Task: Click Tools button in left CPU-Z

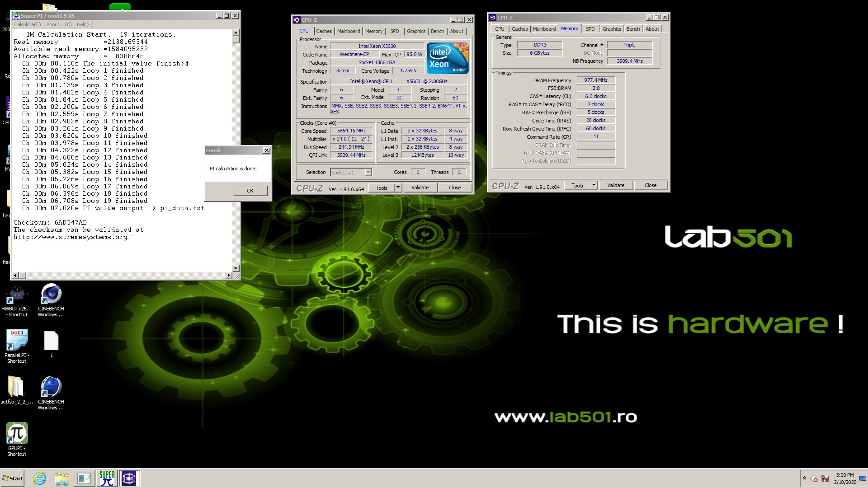Action: click(x=382, y=188)
